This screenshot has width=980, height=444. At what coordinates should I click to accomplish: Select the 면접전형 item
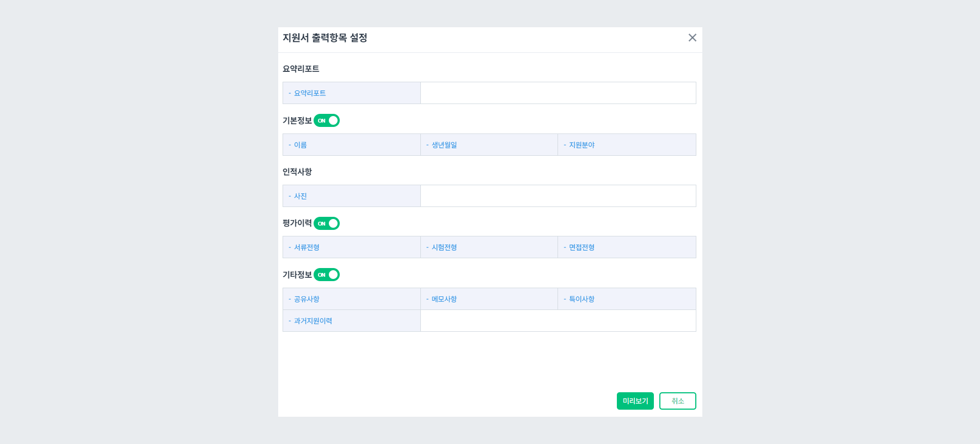point(627,247)
